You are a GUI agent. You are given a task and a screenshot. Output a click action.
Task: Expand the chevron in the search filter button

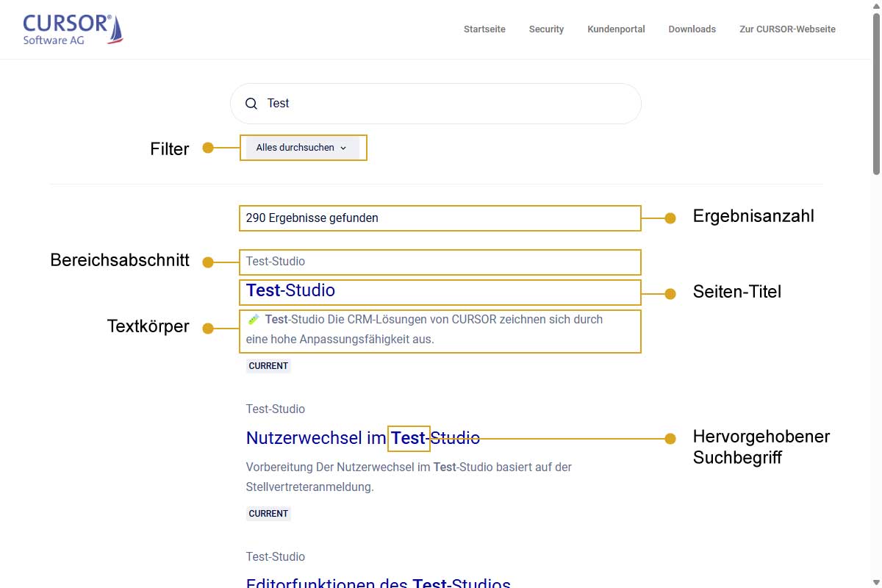343,148
